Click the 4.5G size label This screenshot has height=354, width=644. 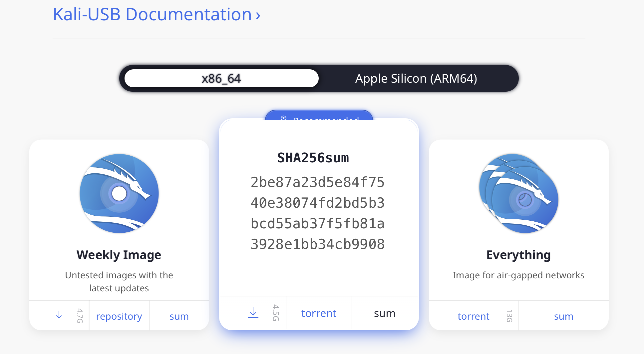pyautogui.click(x=276, y=313)
